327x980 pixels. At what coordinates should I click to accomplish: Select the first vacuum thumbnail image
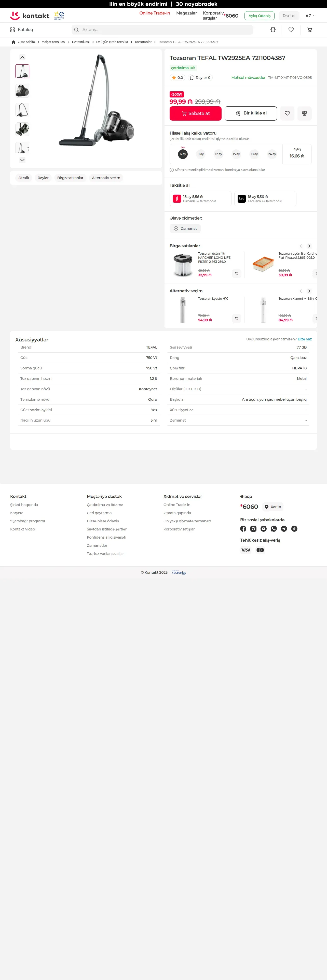22,71
